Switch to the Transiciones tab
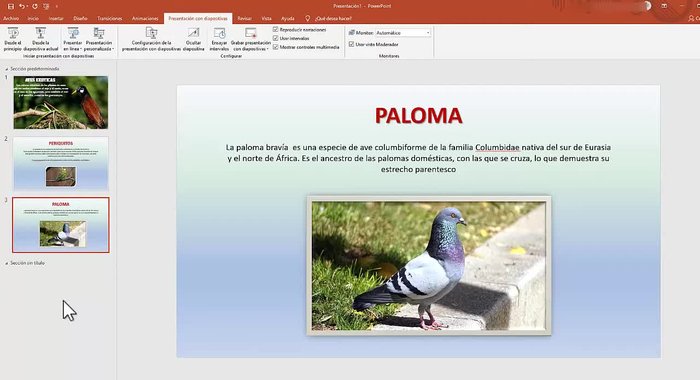The image size is (700, 380). point(110,18)
